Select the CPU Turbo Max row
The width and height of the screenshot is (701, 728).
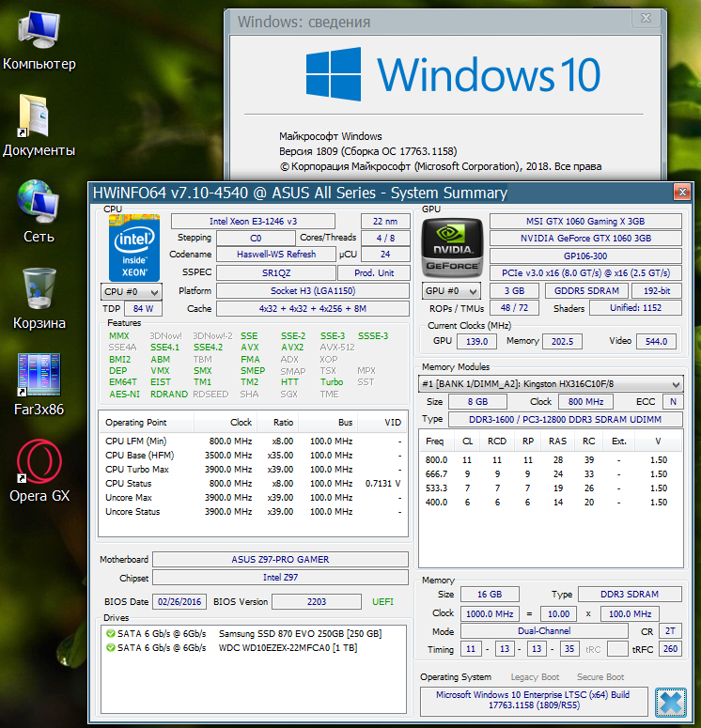[x=253, y=470]
